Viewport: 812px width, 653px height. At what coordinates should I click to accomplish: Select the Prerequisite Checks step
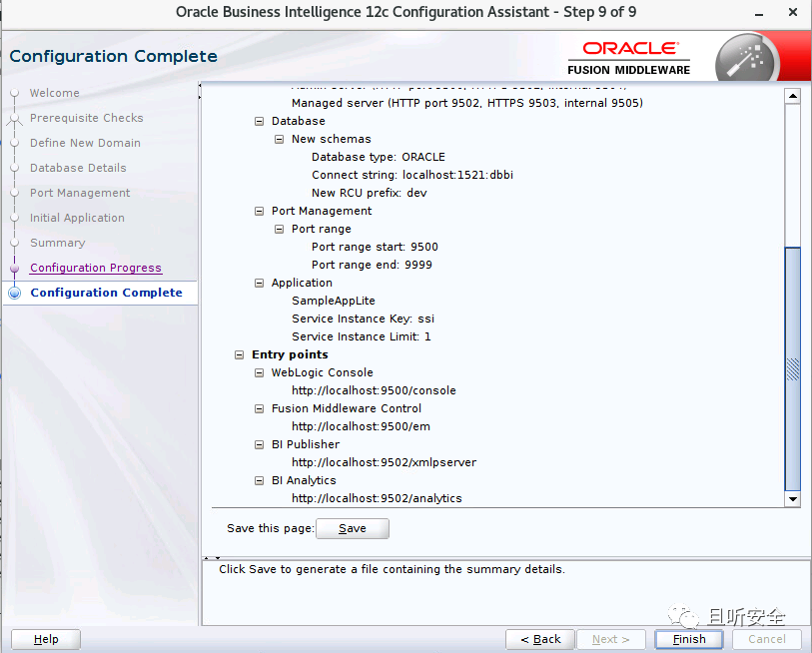(x=87, y=118)
